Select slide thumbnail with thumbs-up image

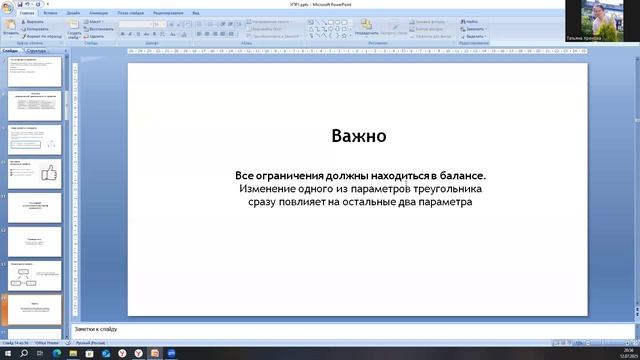35,174
